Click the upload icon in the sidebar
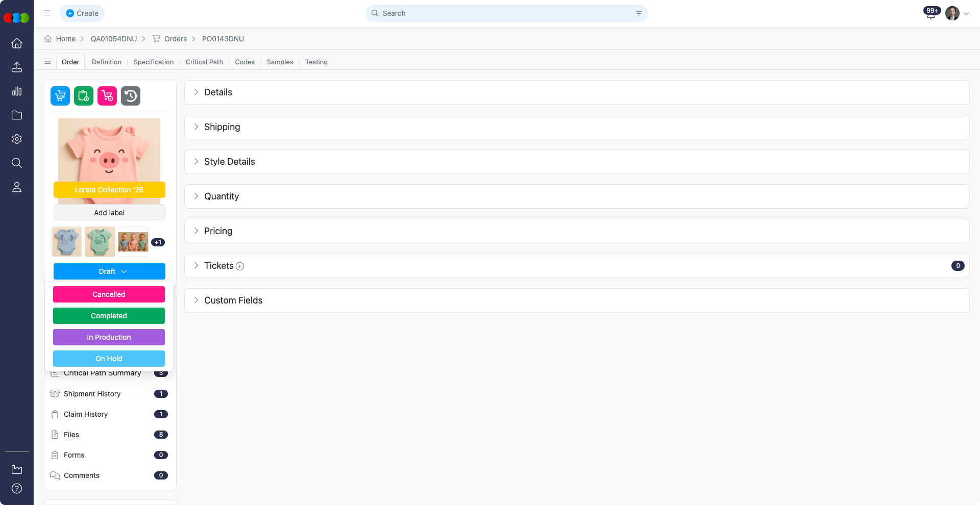The image size is (980, 505). (17, 67)
